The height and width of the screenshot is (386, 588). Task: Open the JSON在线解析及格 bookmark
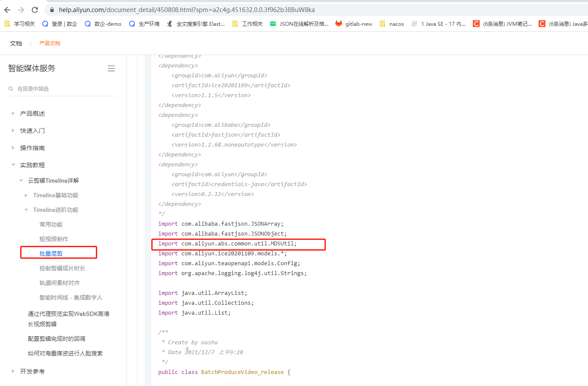click(299, 24)
